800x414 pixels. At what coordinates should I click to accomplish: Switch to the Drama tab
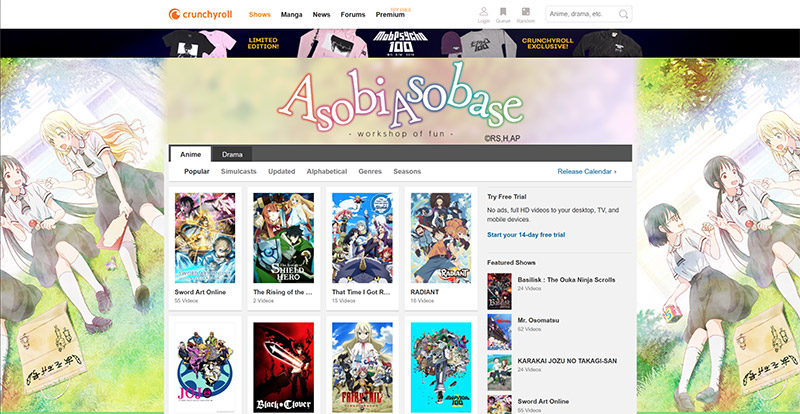[x=232, y=154]
